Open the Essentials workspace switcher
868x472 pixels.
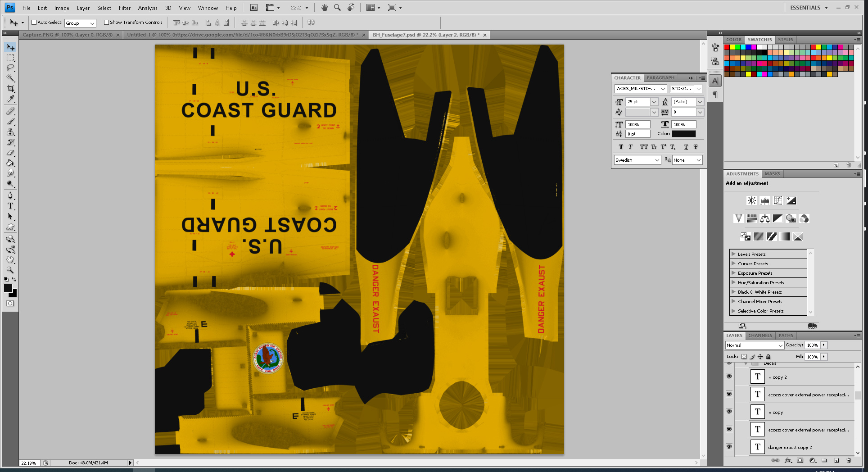tap(809, 8)
